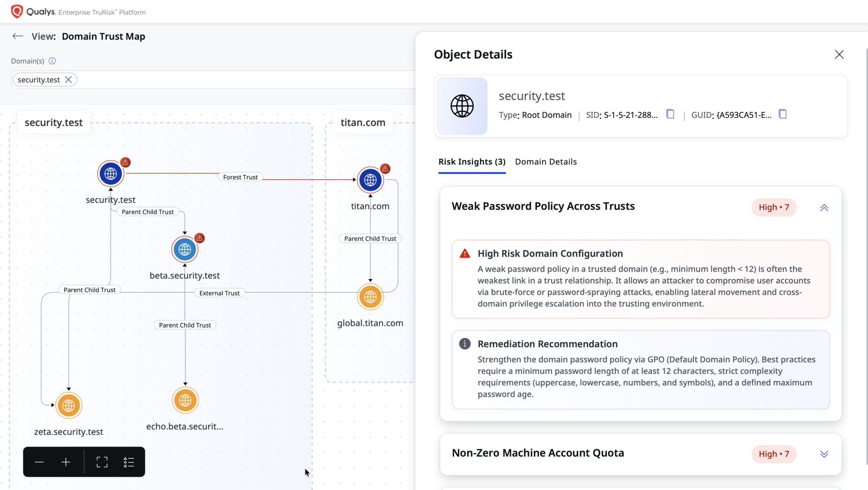The width and height of the screenshot is (868, 490).
Task: Click the External Trust edge label
Action: (219, 293)
